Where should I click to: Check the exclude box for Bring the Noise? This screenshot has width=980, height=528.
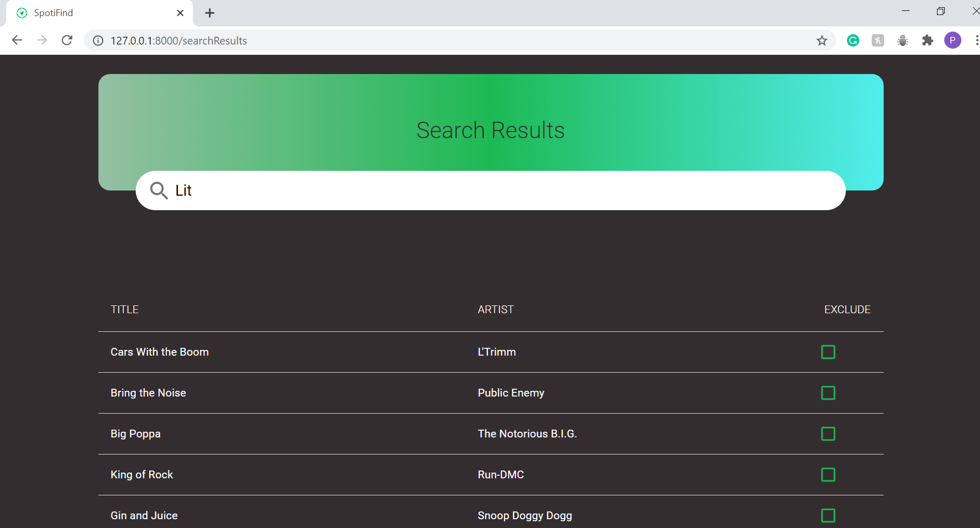coord(828,393)
